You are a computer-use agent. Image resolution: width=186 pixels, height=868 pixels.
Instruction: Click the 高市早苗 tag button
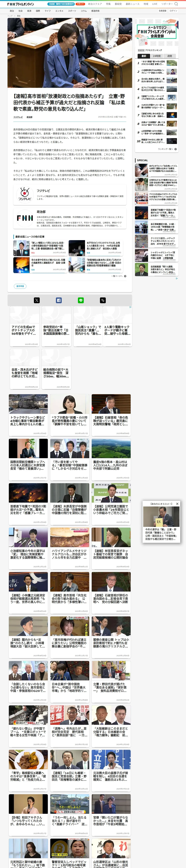[20, 286]
